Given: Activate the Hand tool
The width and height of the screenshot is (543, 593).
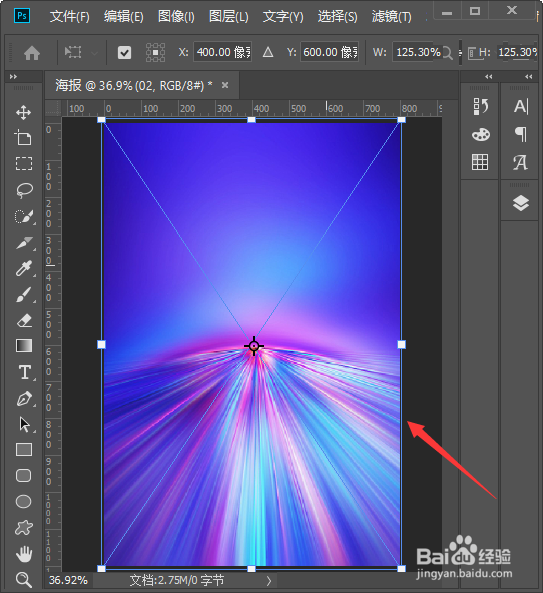Looking at the screenshot, I should point(24,554).
